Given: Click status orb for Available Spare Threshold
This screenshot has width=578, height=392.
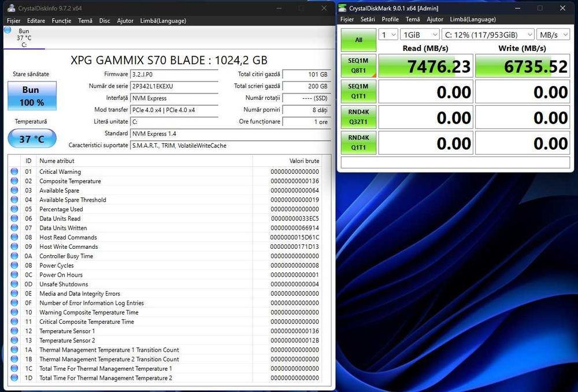Looking at the screenshot, I should tap(14, 200).
